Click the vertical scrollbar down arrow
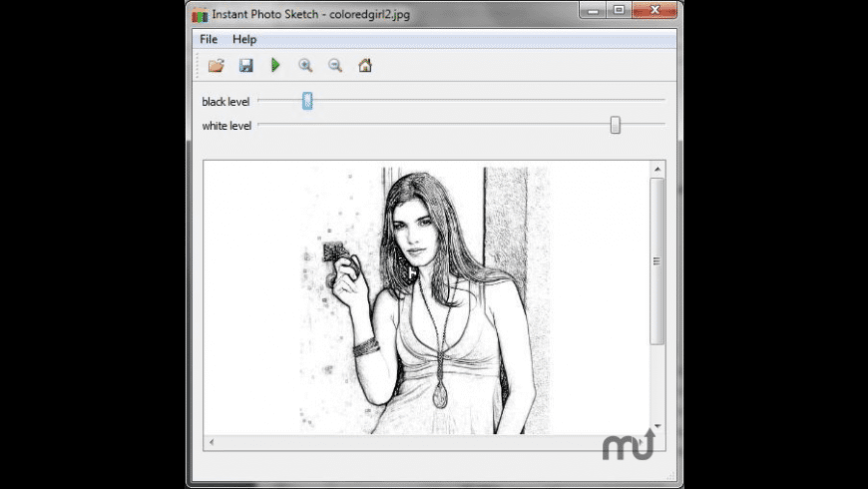This screenshot has height=489, width=868. (657, 426)
